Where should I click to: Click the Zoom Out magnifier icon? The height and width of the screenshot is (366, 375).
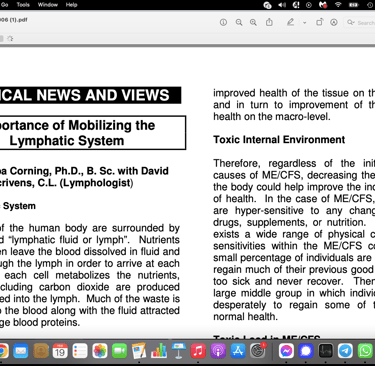(x=239, y=22)
